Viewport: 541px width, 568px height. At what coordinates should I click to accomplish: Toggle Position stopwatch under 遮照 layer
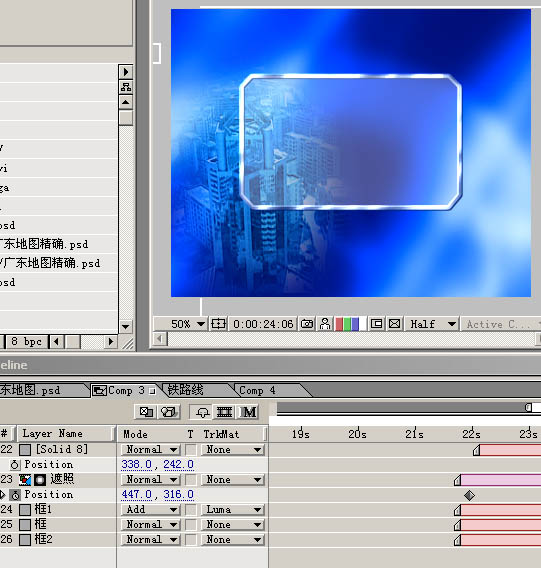point(15,495)
